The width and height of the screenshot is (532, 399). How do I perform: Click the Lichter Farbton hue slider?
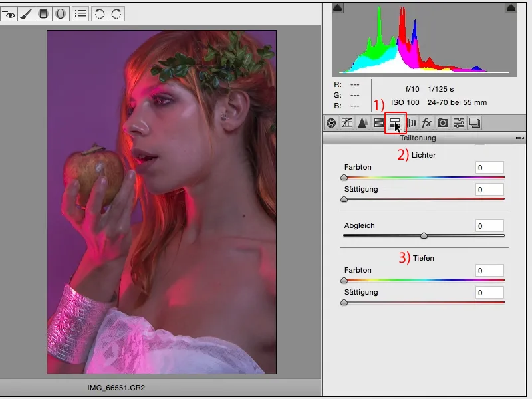[x=424, y=177]
